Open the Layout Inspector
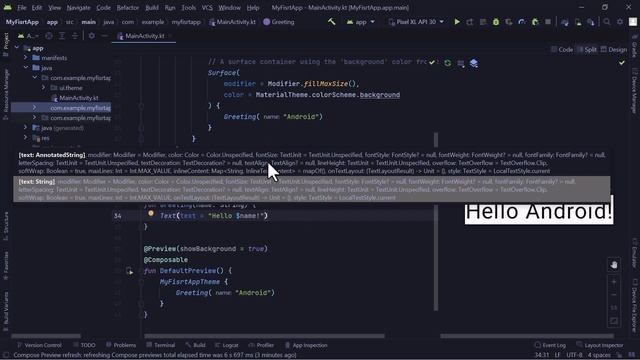Screen dimensions: 640x360 coord(600,345)
